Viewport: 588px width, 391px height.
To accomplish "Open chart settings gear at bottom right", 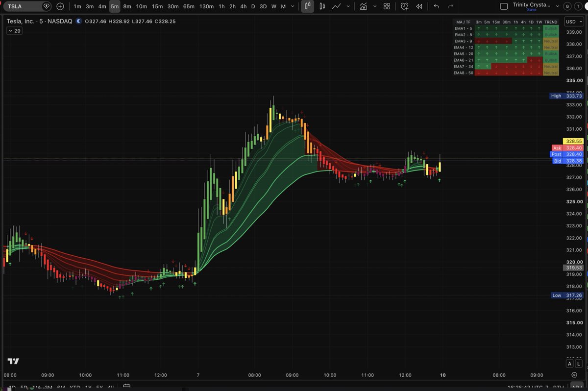I will point(573,374).
